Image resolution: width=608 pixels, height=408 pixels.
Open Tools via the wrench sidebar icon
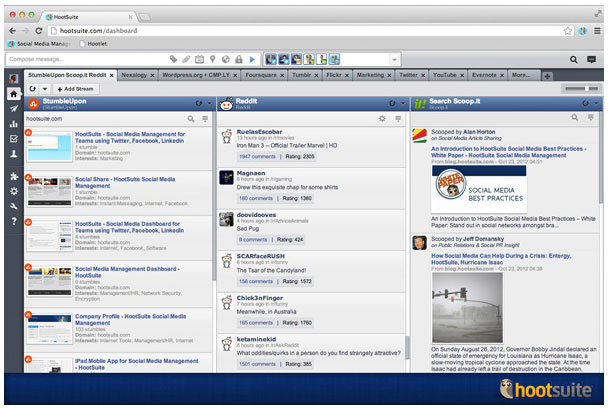[x=14, y=206]
